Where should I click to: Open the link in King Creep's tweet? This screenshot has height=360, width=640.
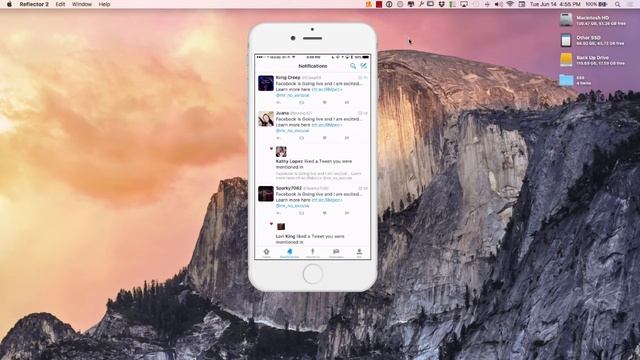327,89
